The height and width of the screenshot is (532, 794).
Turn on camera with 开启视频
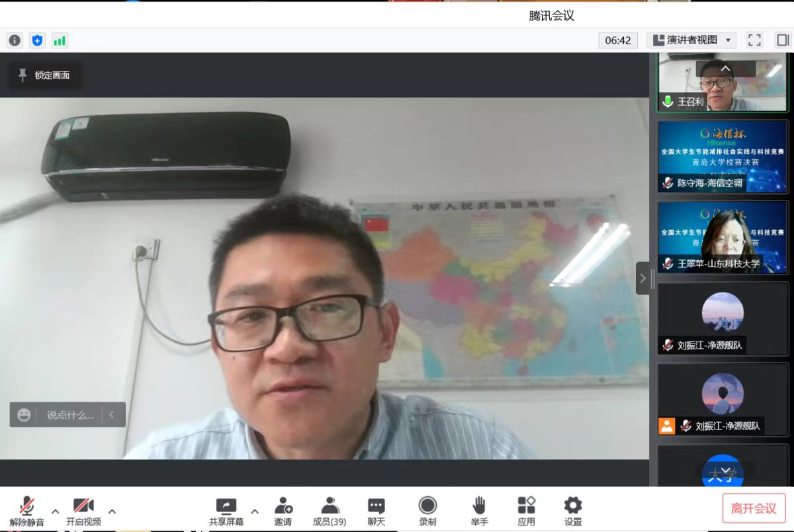(x=83, y=511)
